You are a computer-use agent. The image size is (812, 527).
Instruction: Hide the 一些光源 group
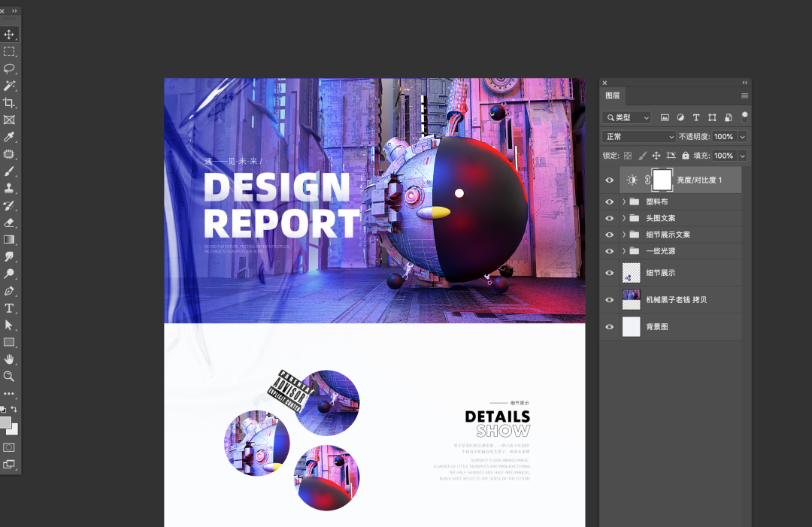click(610, 251)
